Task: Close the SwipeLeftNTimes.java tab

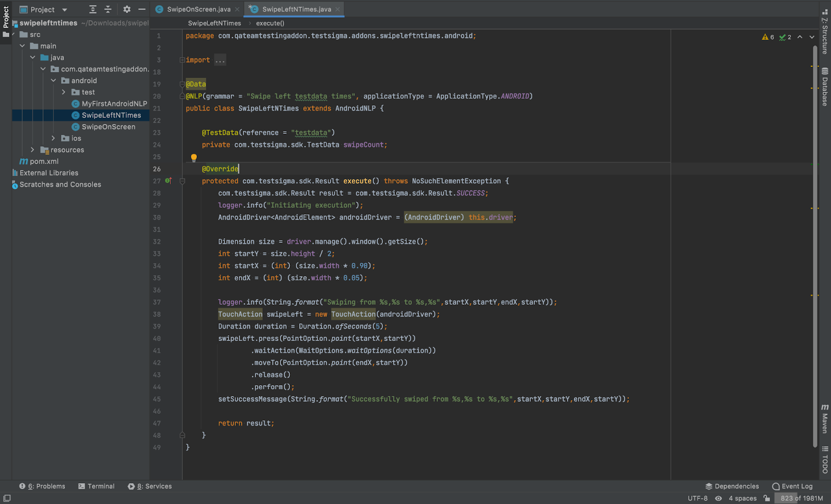Action: point(338,9)
